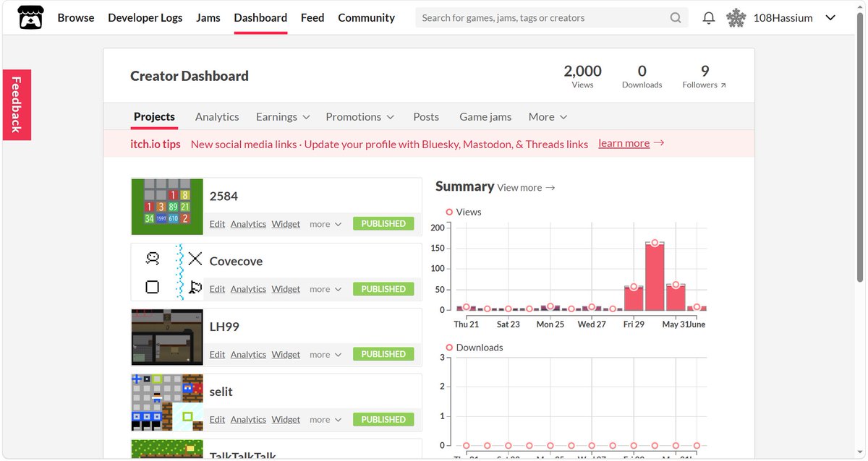Open the notifications bell
Image resolution: width=868 pixels, height=461 pixels.
click(x=709, y=18)
